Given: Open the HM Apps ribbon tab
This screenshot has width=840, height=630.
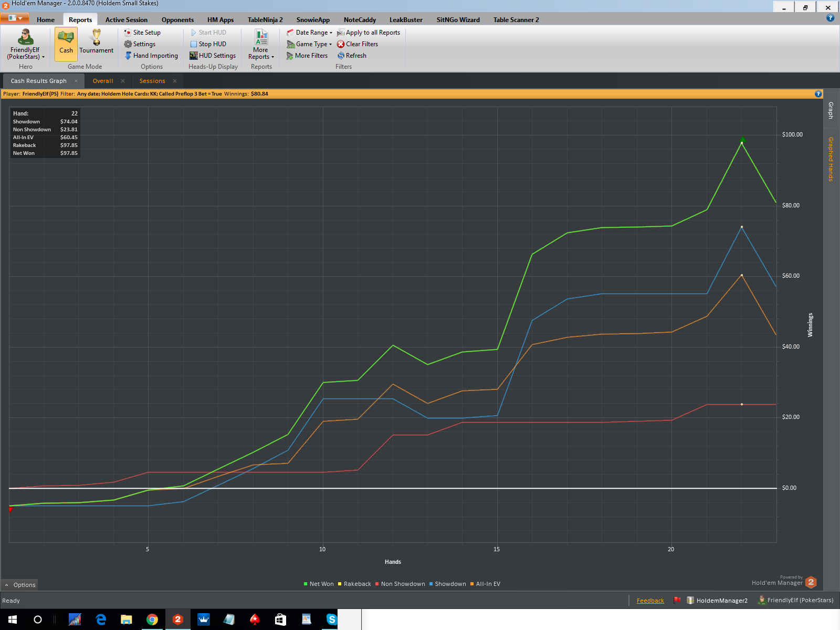Looking at the screenshot, I should pyautogui.click(x=220, y=20).
